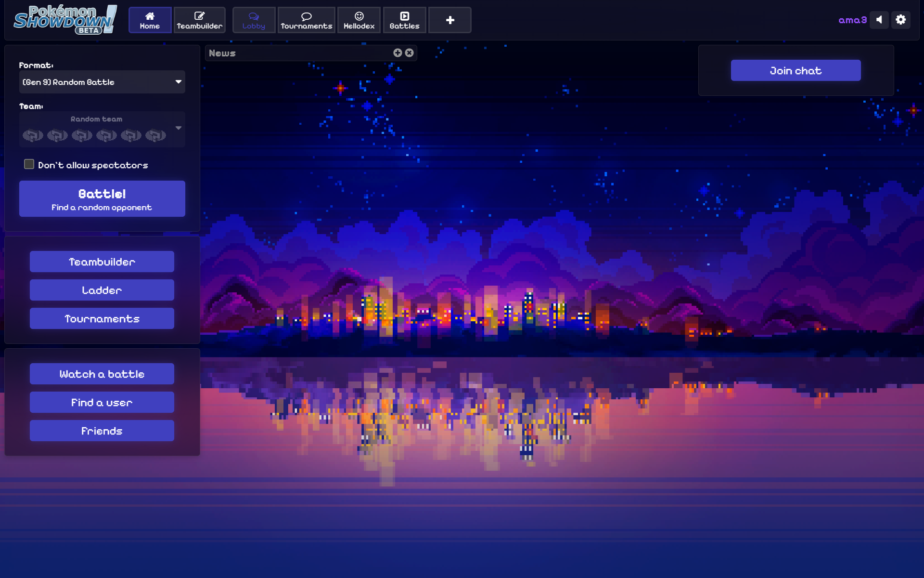
Task: Open the Friends button
Action: pyautogui.click(x=102, y=431)
